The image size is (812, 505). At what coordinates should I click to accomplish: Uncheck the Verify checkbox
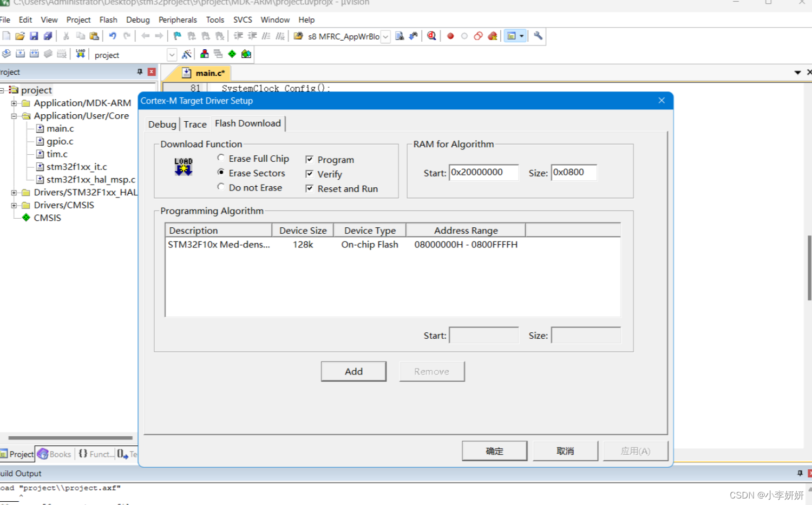(309, 174)
